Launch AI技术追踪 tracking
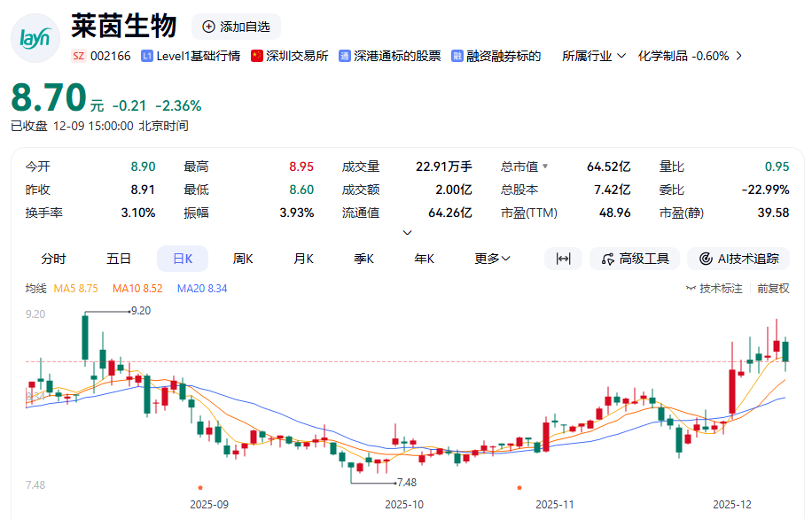812x519 pixels. point(738,259)
